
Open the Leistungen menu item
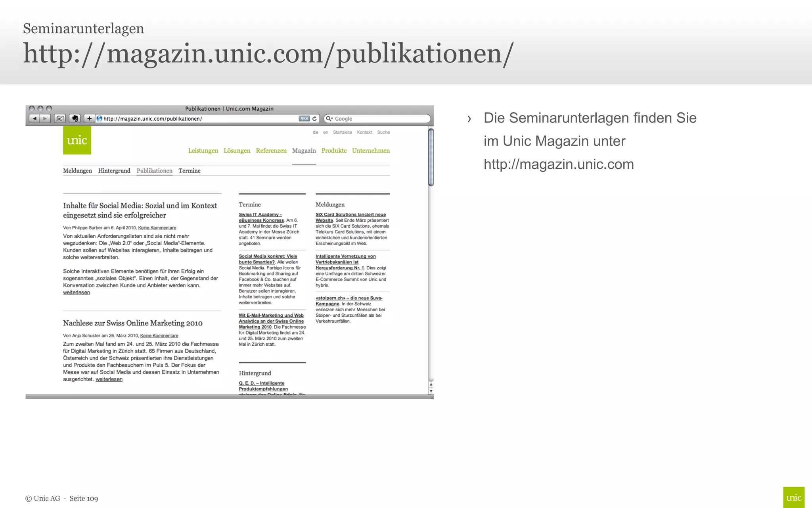pos(203,151)
